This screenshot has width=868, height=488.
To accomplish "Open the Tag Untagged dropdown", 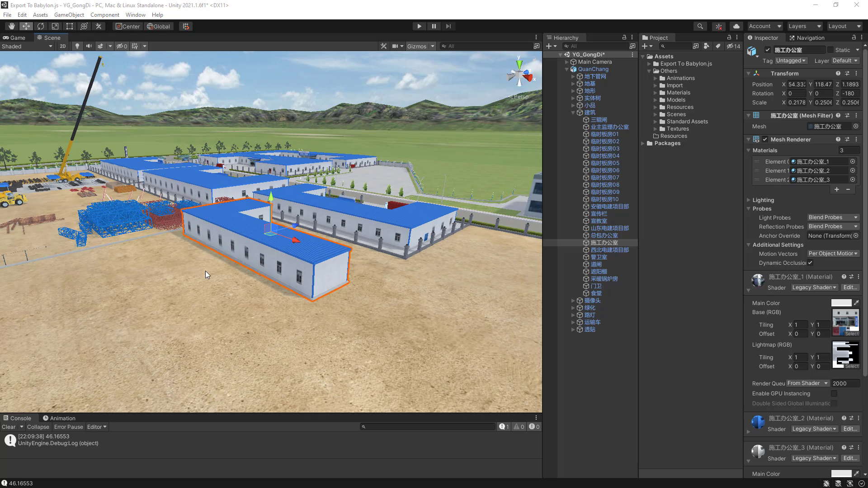I will tap(791, 61).
